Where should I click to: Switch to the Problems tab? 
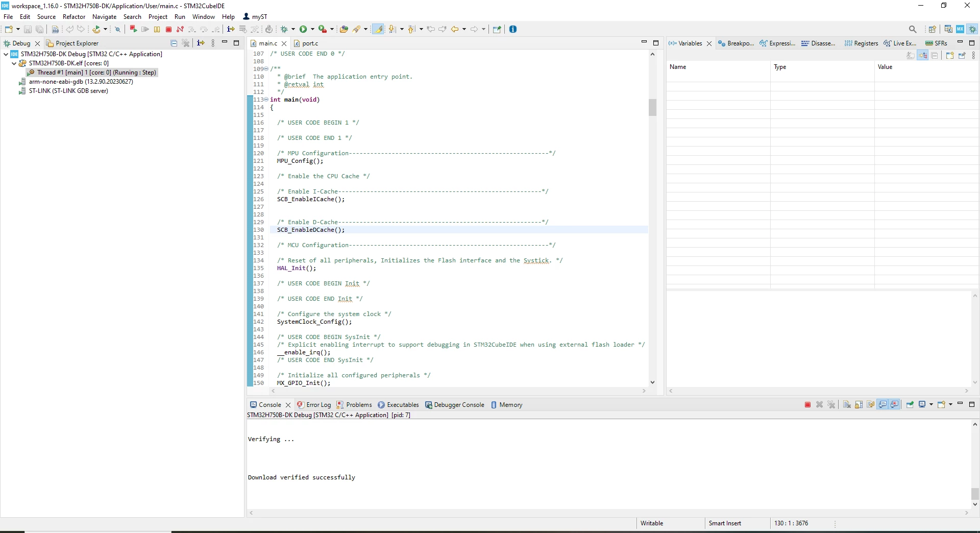[354, 405]
